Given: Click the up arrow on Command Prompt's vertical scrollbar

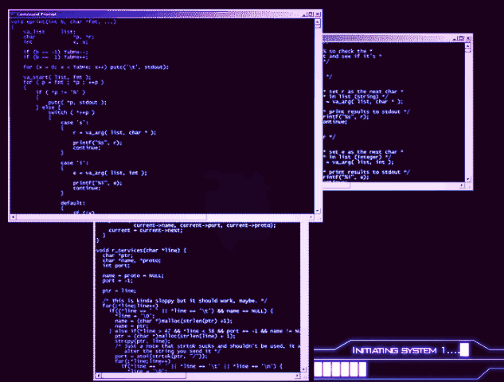Looking at the screenshot, I should pos(317,22).
